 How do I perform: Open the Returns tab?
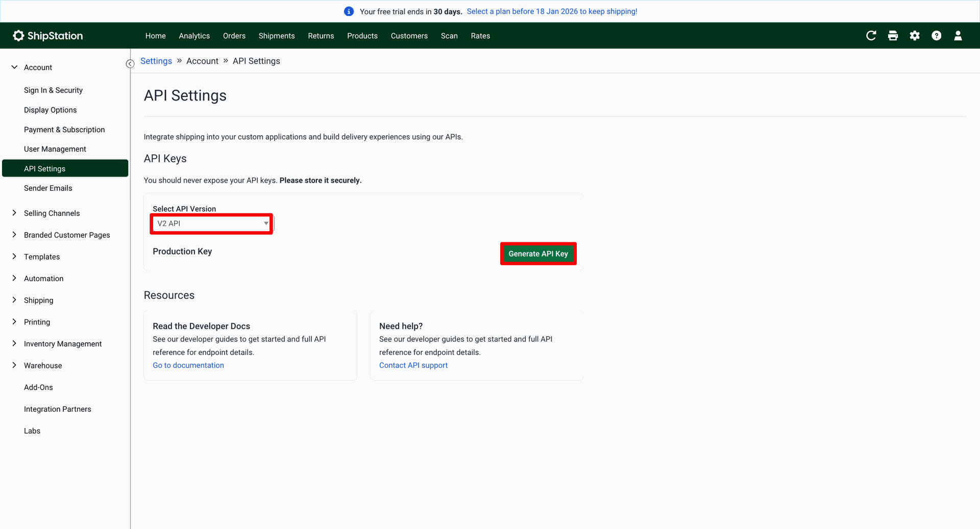(321, 36)
